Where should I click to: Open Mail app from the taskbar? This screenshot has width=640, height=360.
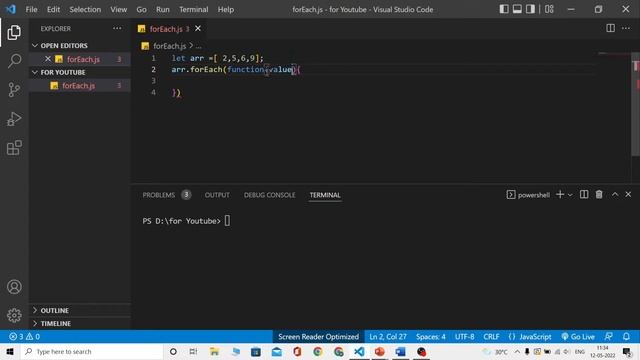[x=276, y=351]
